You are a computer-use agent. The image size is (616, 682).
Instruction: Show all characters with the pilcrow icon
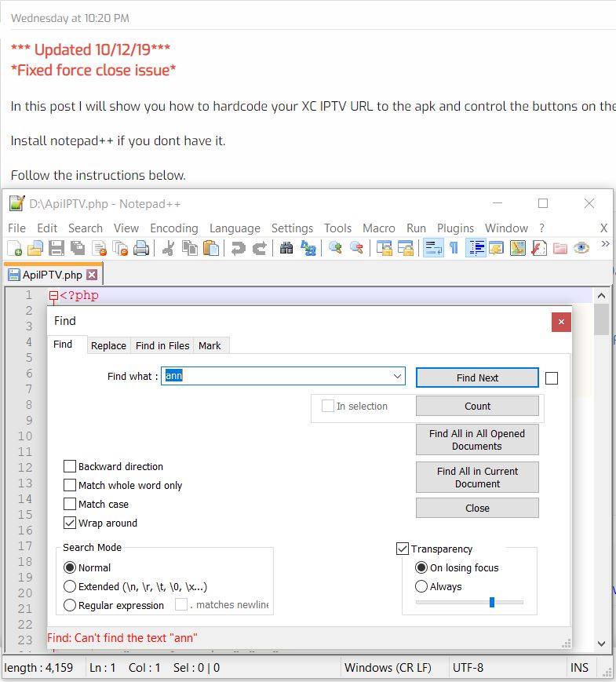tap(454, 248)
